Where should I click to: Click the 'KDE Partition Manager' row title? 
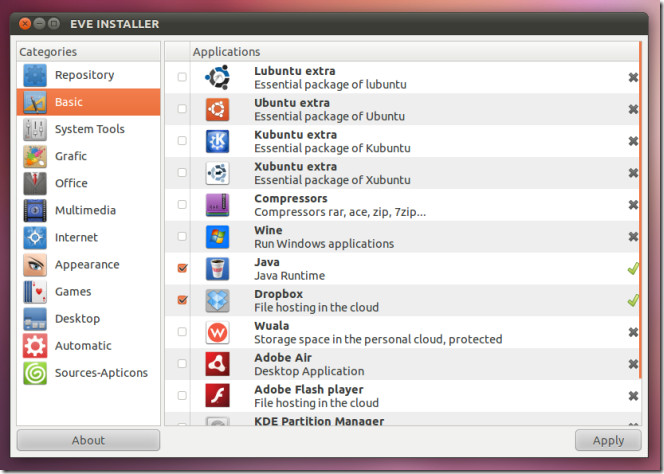[x=319, y=421]
